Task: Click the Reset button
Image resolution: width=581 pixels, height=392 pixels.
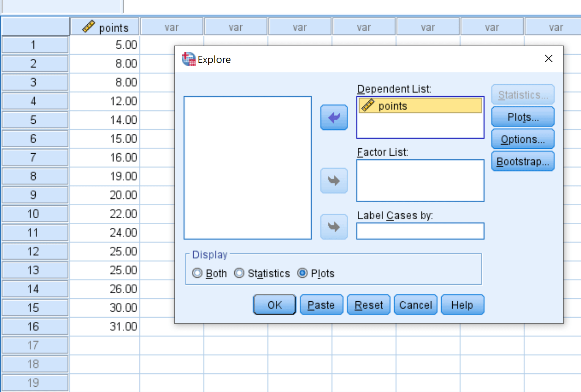Action: click(368, 305)
